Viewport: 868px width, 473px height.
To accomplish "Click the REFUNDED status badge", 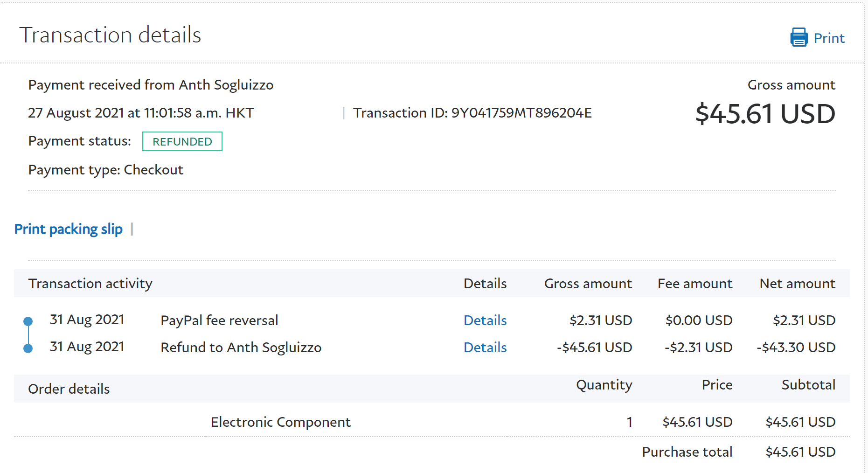I will (x=182, y=142).
